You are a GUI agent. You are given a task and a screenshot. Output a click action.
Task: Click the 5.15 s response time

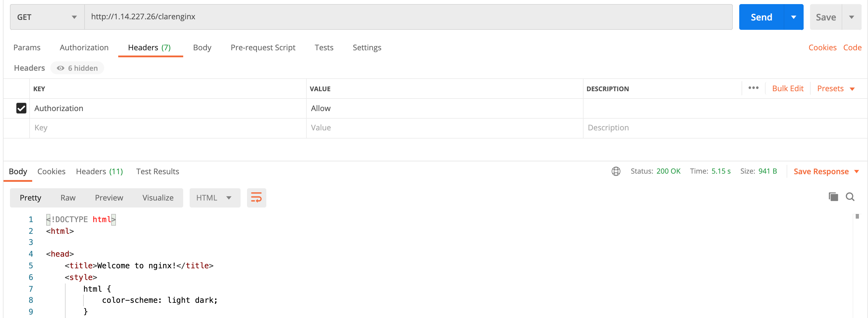click(x=721, y=171)
